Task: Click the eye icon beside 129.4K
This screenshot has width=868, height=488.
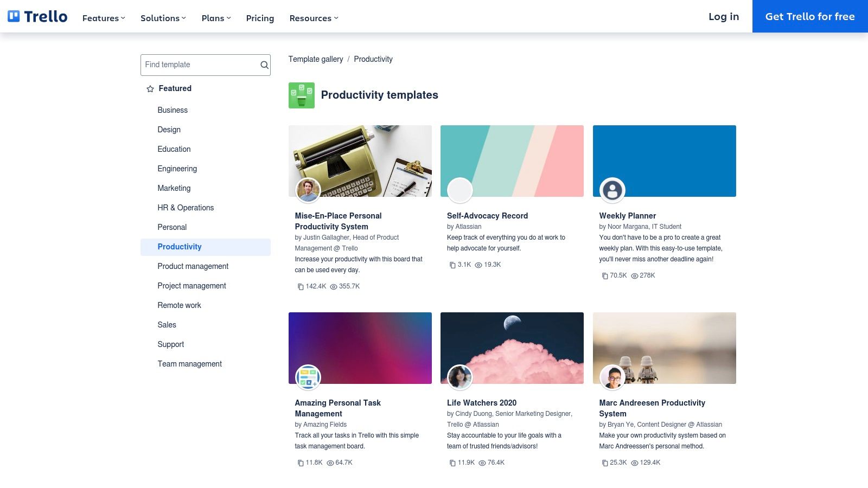Action: [634, 463]
